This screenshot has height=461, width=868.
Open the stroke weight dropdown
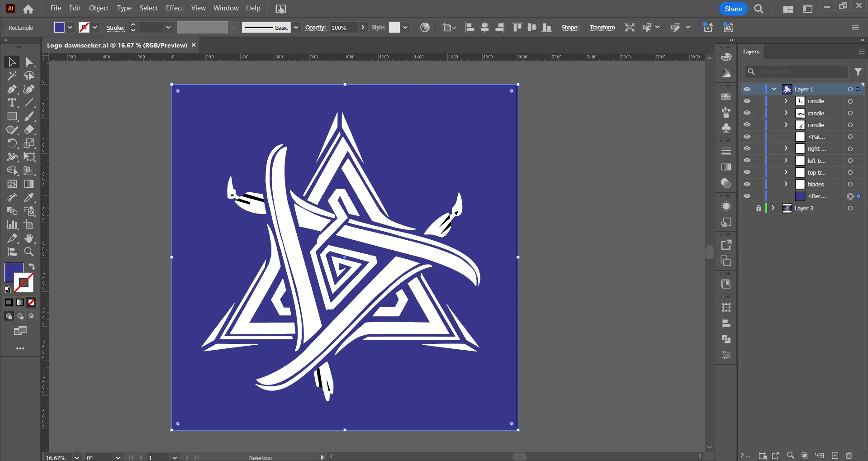tap(168, 28)
